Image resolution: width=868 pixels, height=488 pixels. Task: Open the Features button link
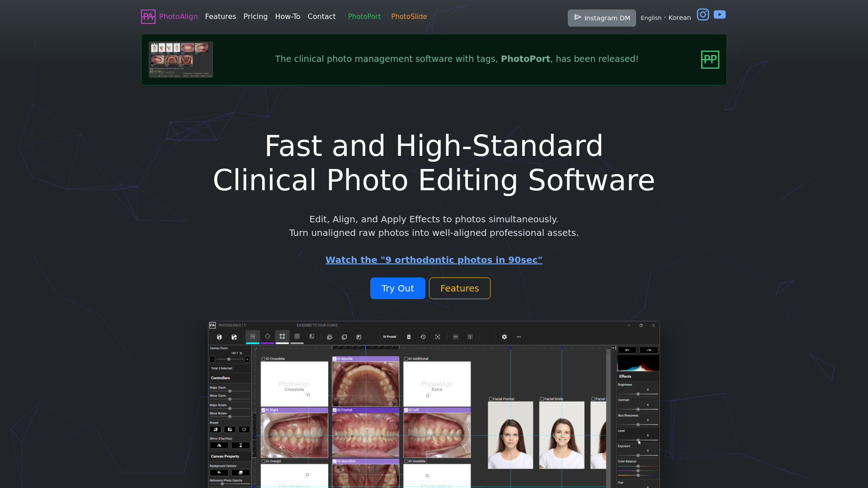[x=460, y=288]
